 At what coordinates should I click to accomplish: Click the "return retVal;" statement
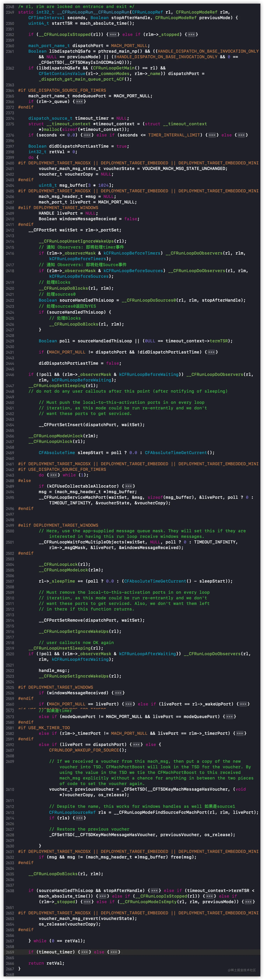[x=46, y=963]
